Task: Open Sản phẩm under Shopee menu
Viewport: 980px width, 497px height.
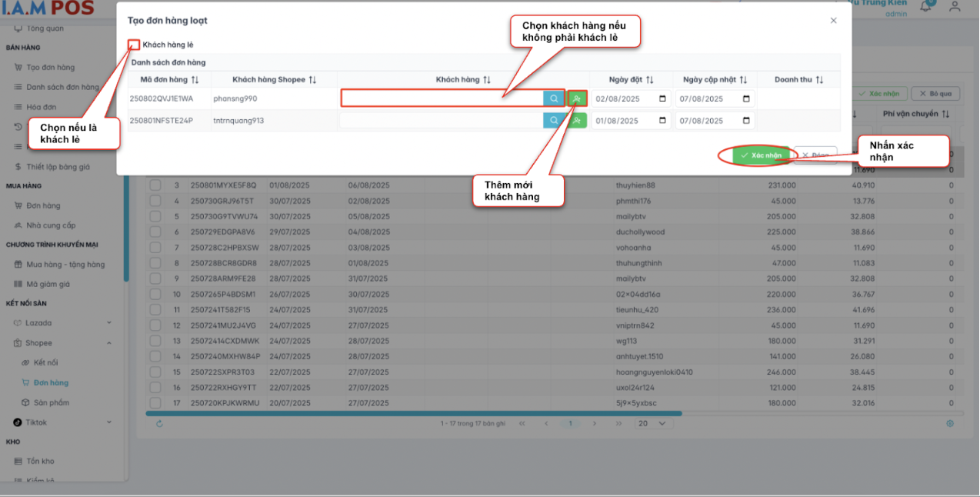Action: 51,402
